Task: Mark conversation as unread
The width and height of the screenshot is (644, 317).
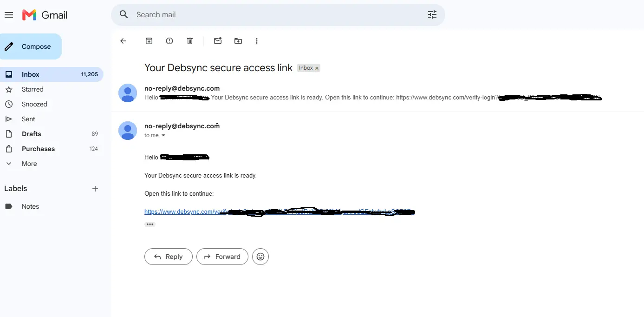Action: tap(218, 41)
